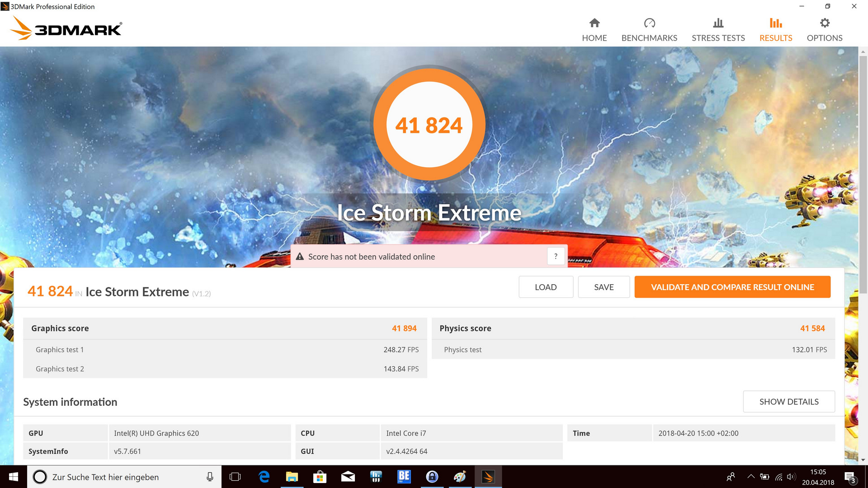The width and height of the screenshot is (868, 488).
Task: Open File Explorer in taskbar
Action: [x=292, y=477]
